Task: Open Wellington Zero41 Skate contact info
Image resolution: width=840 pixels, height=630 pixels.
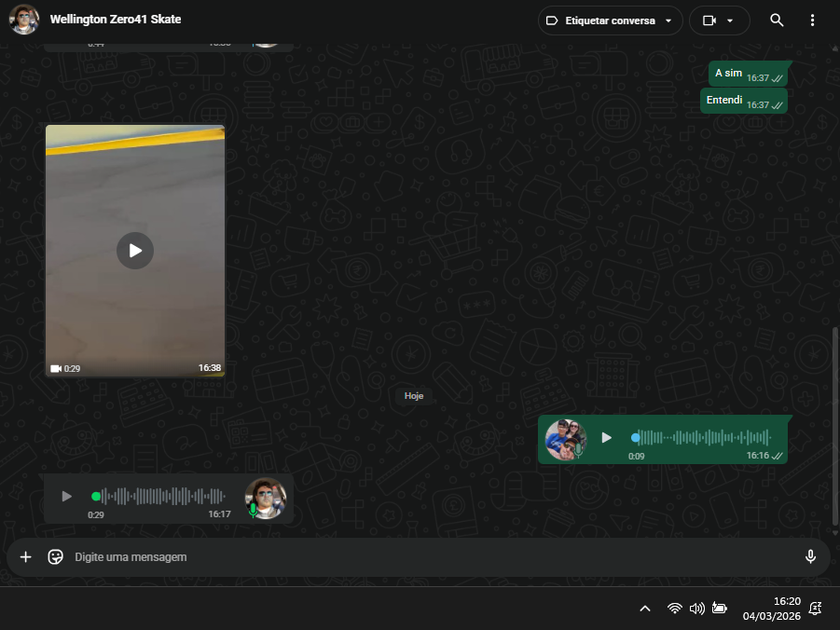Action: (x=116, y=20)
